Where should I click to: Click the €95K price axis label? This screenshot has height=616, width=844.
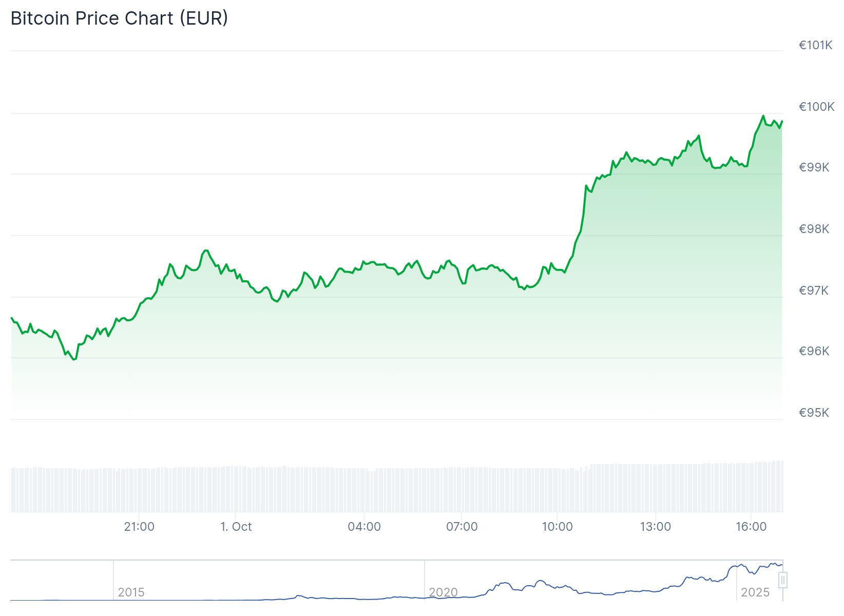point(814,413)
